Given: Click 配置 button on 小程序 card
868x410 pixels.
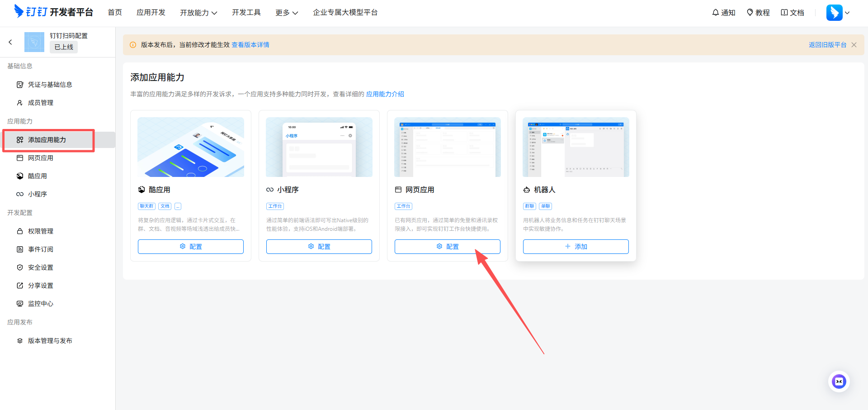Looking at the screenshot, I should [x=319, y=247].
